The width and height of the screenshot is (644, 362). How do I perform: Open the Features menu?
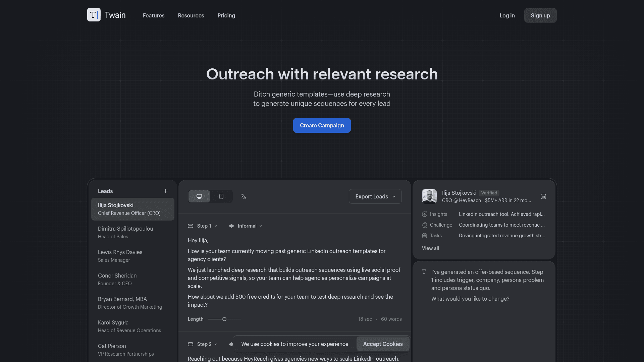coord(154,15)
